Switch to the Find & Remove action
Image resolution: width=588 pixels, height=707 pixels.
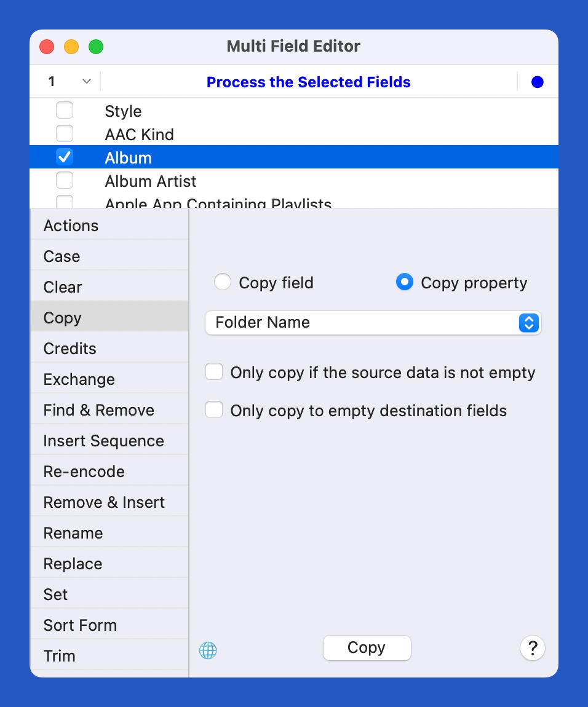[98, 410]
